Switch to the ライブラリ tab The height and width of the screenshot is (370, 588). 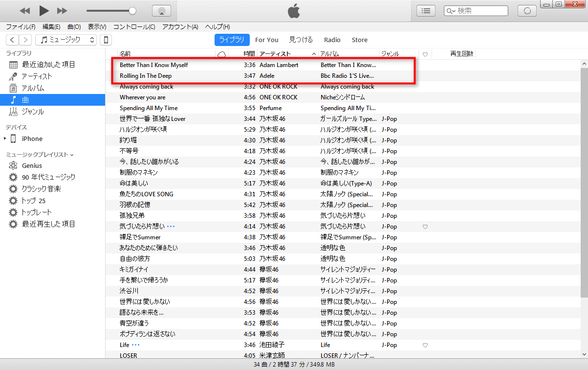[232, 40]
